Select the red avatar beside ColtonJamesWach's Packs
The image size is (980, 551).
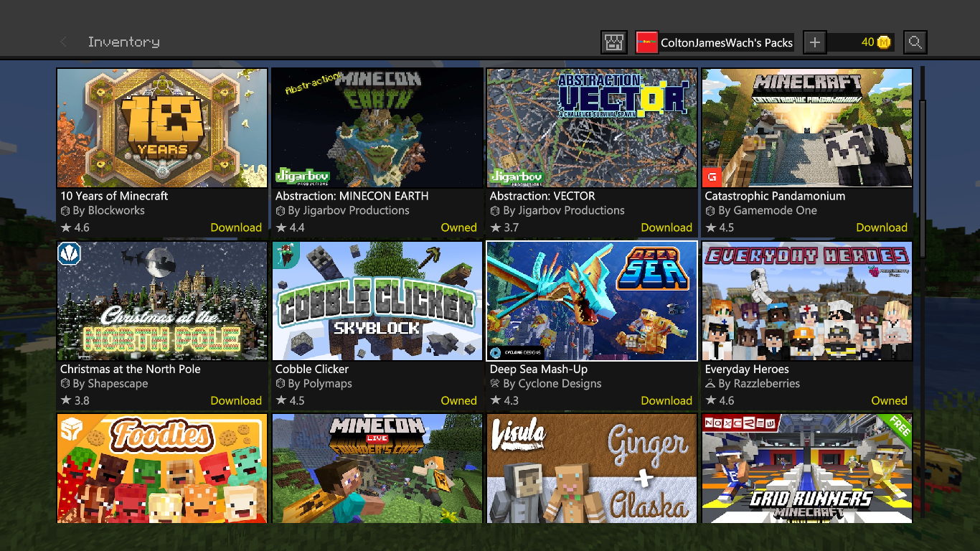tap(647, 42)
